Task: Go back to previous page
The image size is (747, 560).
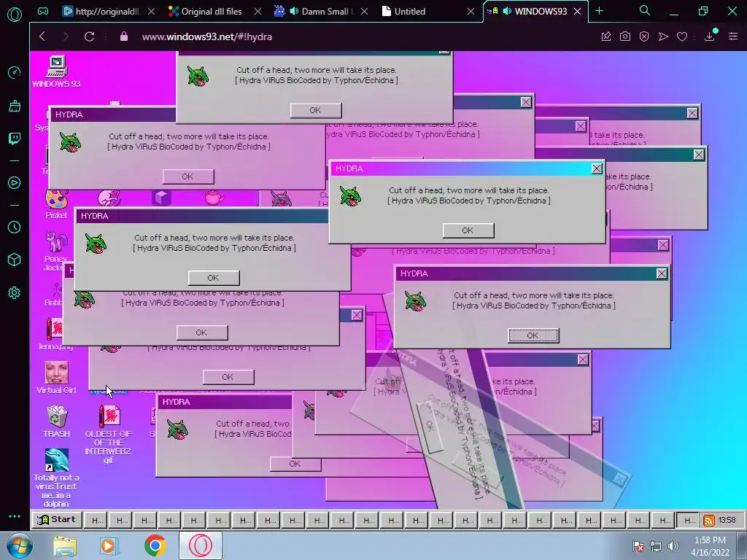Action: click(x=42, y=36)
